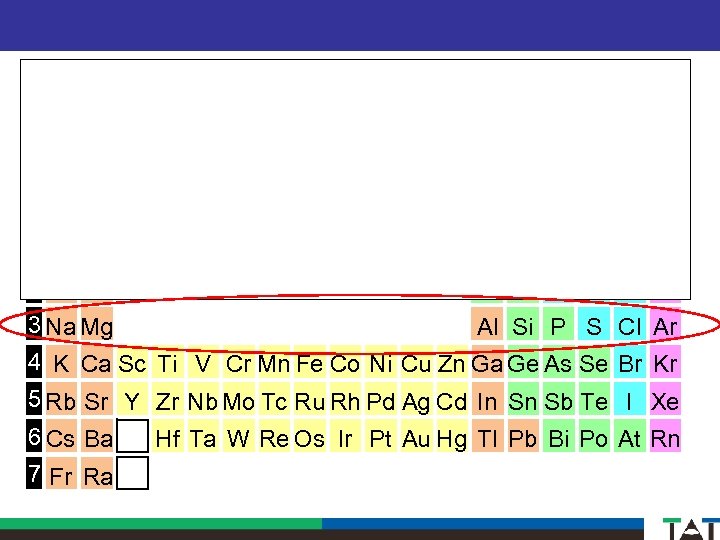720x540 pixels.
Task: Select the Ni element cell
Action: pos(381,362)
